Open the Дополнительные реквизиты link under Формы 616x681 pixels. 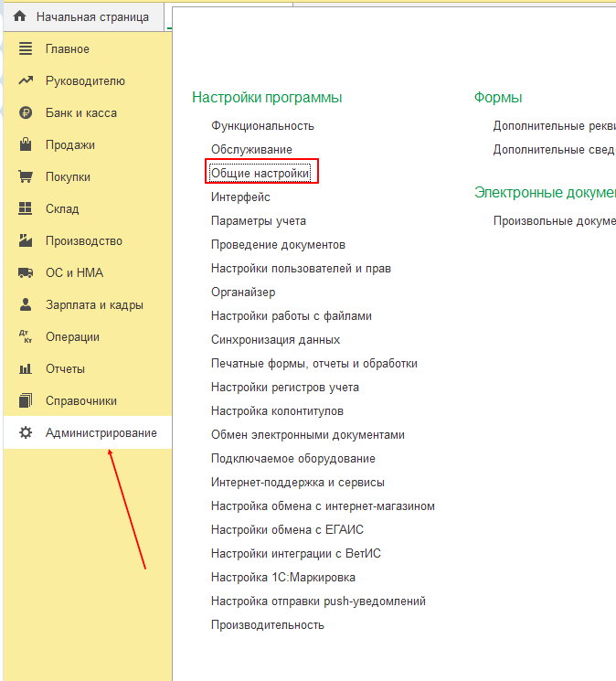coord(555,126)
